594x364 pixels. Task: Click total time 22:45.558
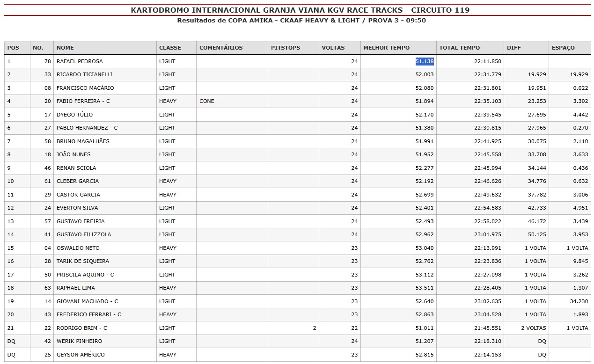tap(487, 154)
